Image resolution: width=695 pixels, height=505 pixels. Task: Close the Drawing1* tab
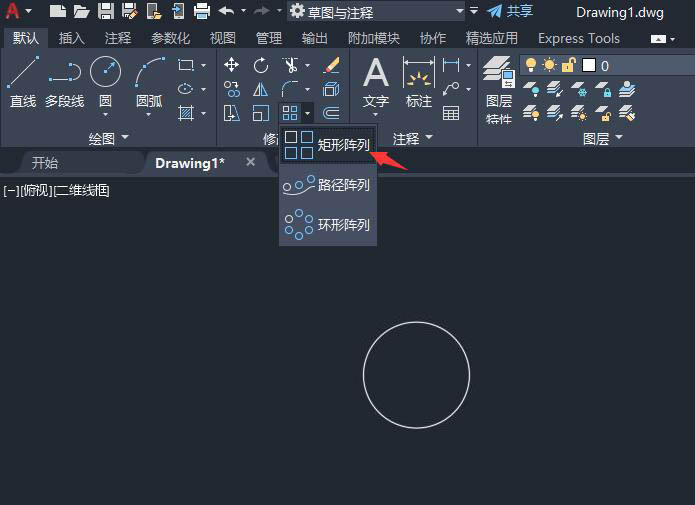tap(250, 162)
